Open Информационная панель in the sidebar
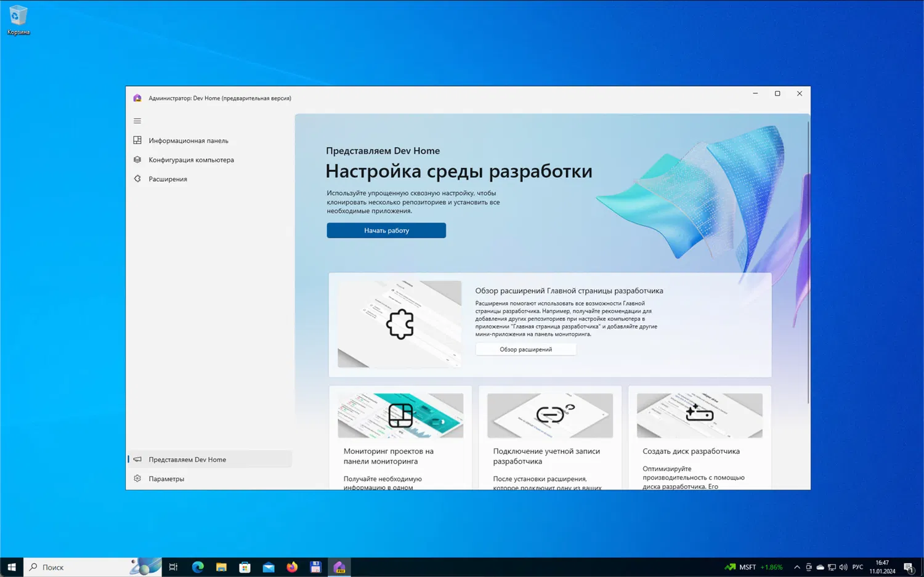 [209, 140]
